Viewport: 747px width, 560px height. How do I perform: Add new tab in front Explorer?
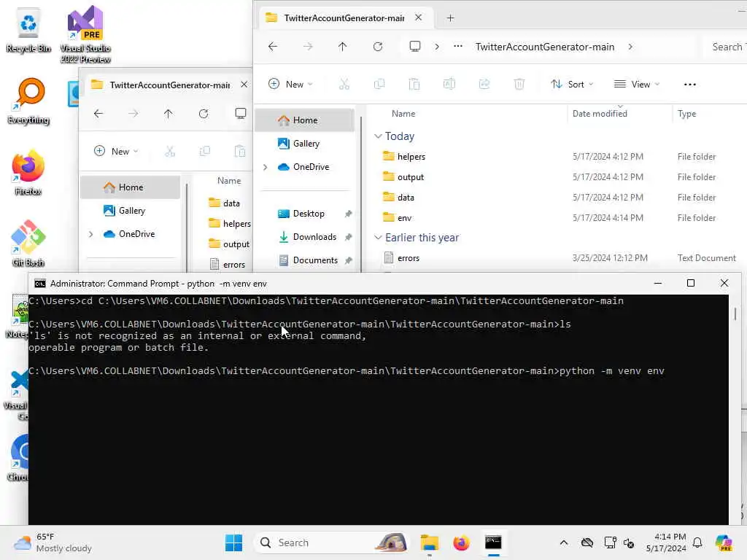point(450,18)
